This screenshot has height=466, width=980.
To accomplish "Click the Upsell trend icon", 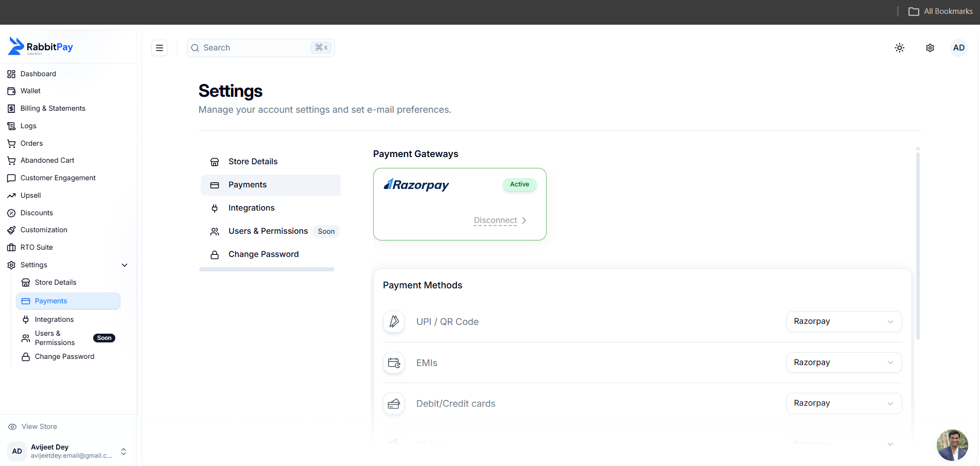I will pos(11,196).
